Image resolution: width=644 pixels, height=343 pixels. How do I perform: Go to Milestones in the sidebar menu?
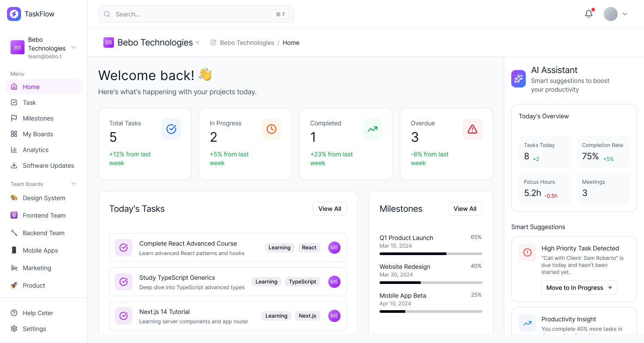pyautogui.click(x=38, y=118)
